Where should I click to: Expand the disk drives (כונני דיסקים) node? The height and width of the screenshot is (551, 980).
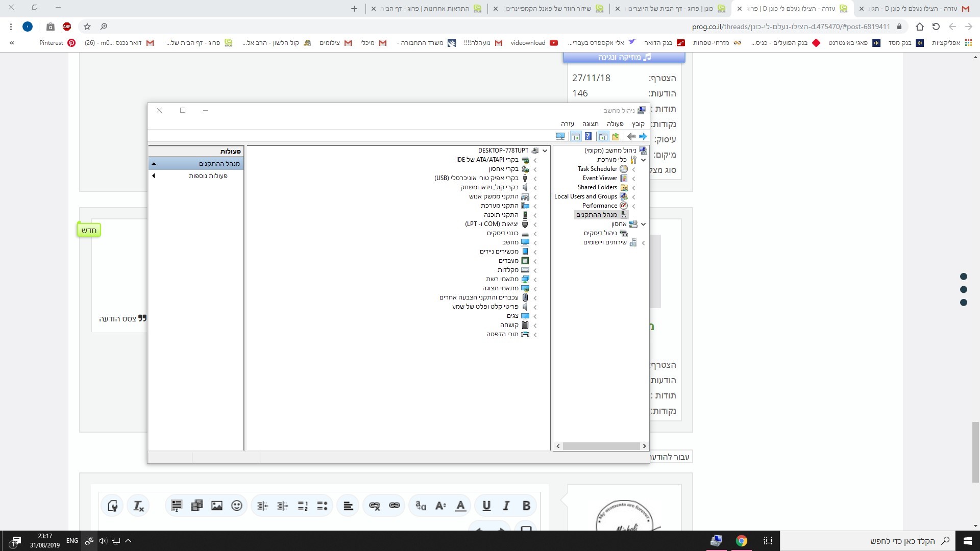coord(535,234)
